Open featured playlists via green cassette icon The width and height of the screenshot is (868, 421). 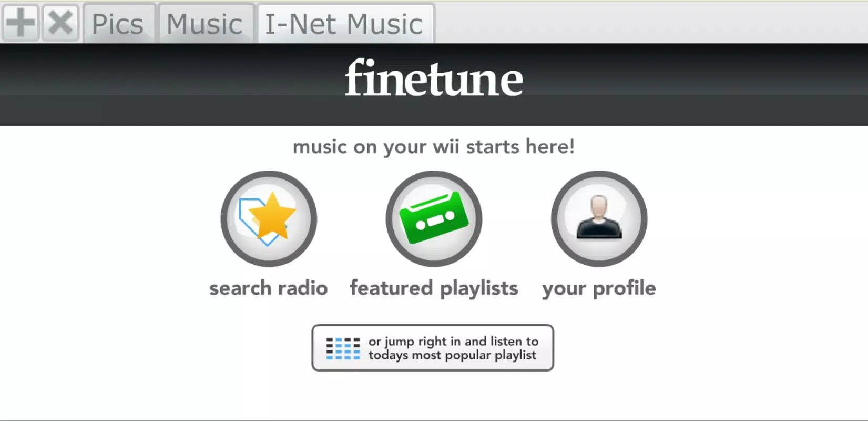click(x=434, y=218)
